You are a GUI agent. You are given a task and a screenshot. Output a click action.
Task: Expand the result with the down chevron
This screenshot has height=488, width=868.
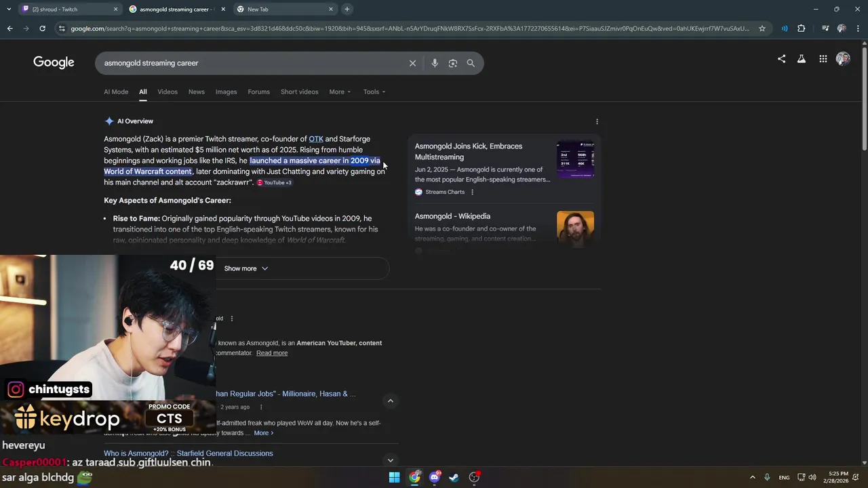point(390,460)
